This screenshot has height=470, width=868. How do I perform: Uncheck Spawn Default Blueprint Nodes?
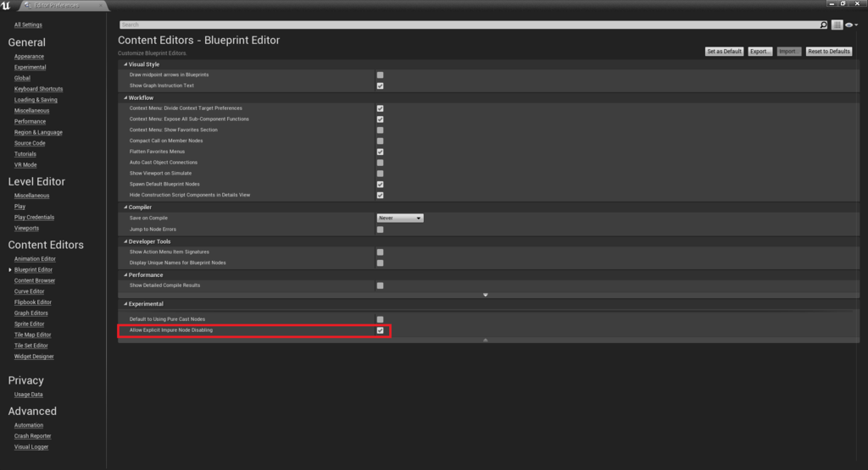click(381, 184)
